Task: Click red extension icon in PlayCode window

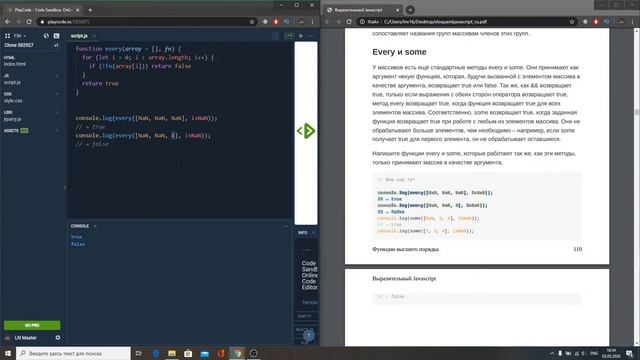Action: pos(276,22)
